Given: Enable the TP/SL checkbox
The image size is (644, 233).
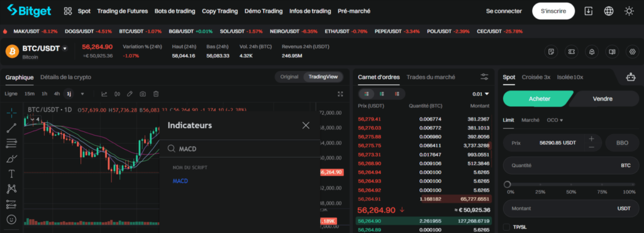Looking at the screenshot, I should 506,227.
